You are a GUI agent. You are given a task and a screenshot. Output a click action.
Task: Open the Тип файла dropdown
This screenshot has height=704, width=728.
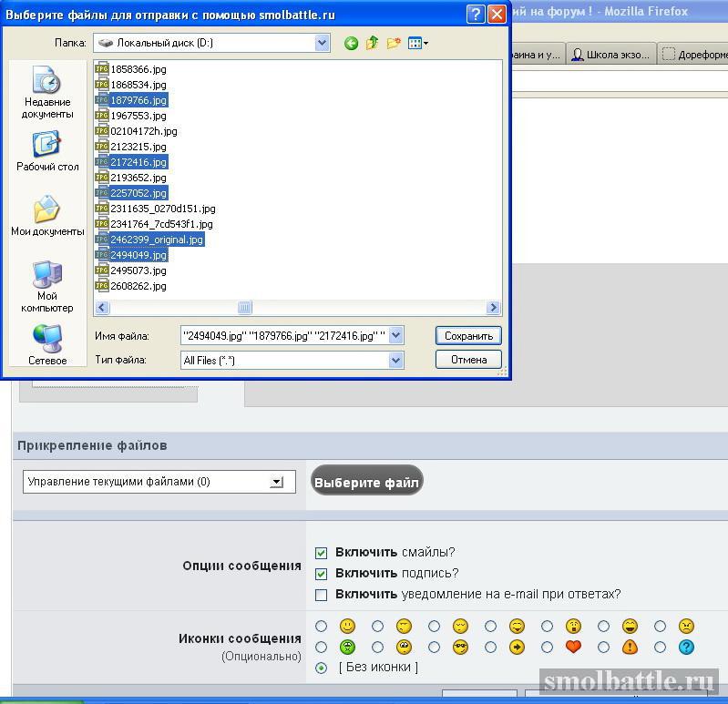coord(395,360)
